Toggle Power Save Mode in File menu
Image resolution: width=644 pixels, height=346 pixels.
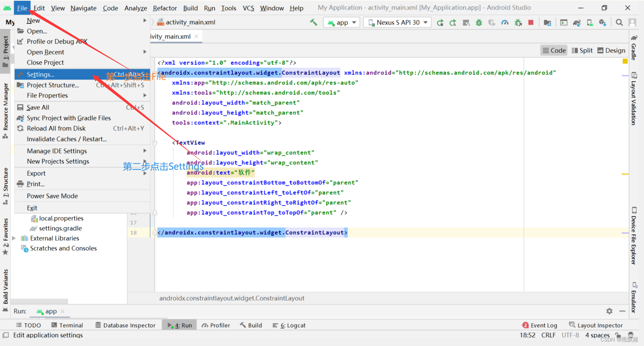(x=82, y=196)
